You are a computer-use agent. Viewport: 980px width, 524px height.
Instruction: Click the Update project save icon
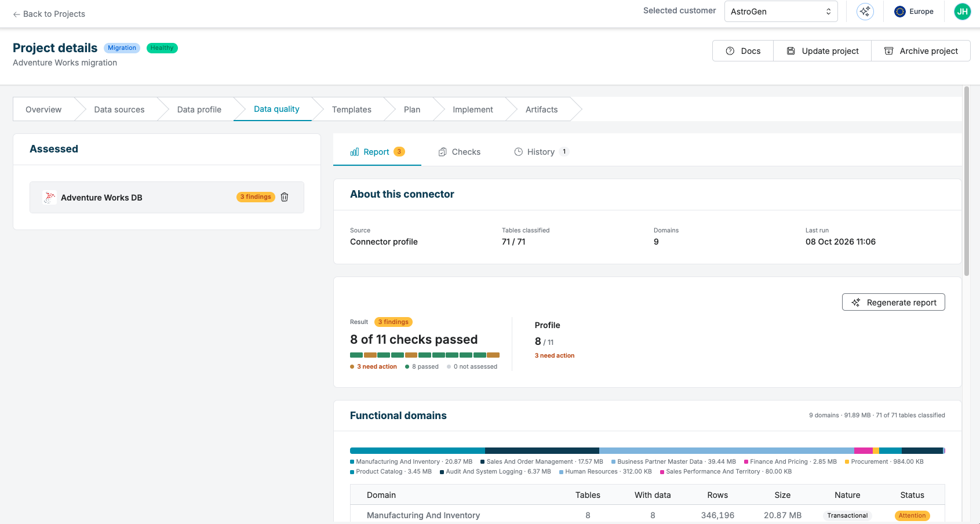(x=790, y=51)
